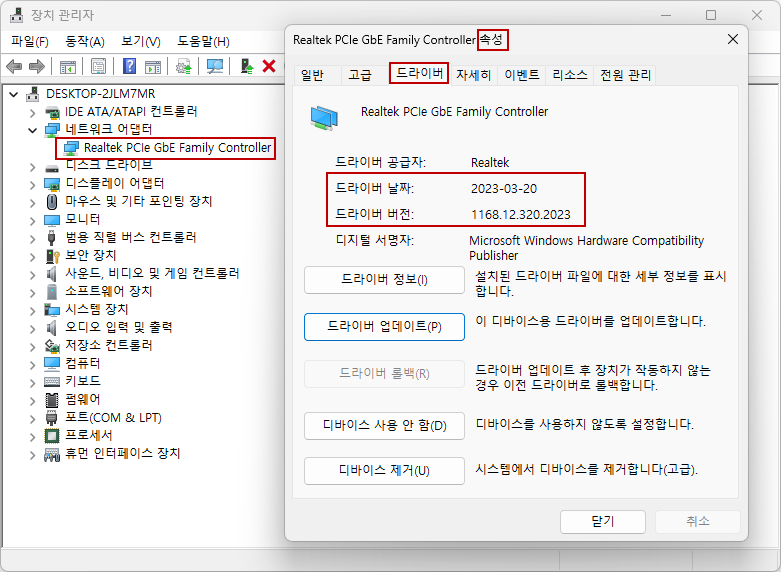
Task: Click the Properties toolbar icon in Device Manager
Action: (98, 66)
